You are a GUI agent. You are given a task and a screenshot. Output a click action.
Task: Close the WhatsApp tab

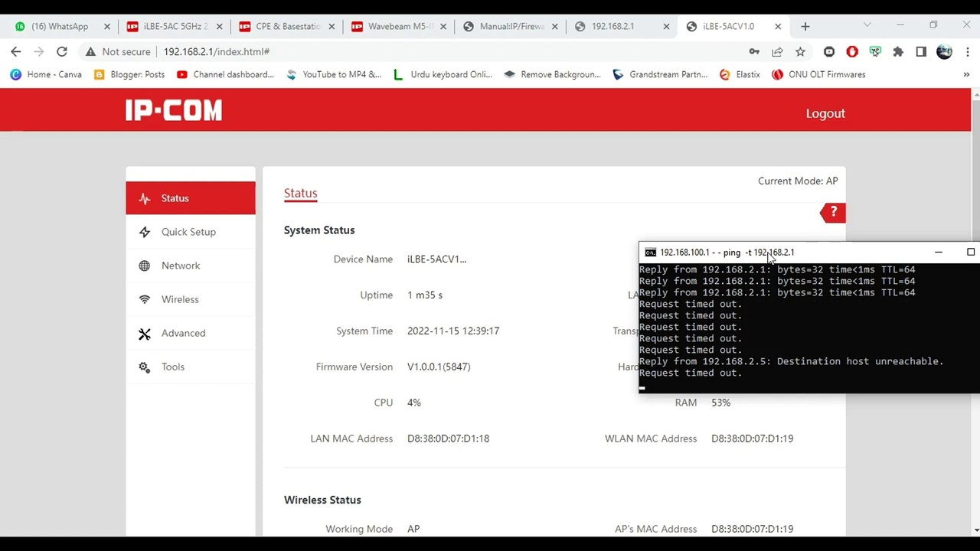coord(107,26)
